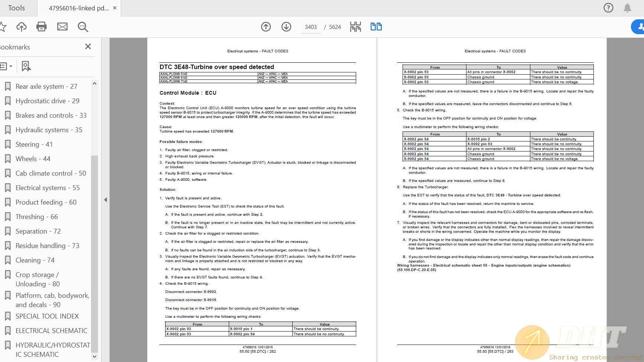
Task: Click the bookmark ribbon icon beside Wheels - 44
Action: coord(7,159)
